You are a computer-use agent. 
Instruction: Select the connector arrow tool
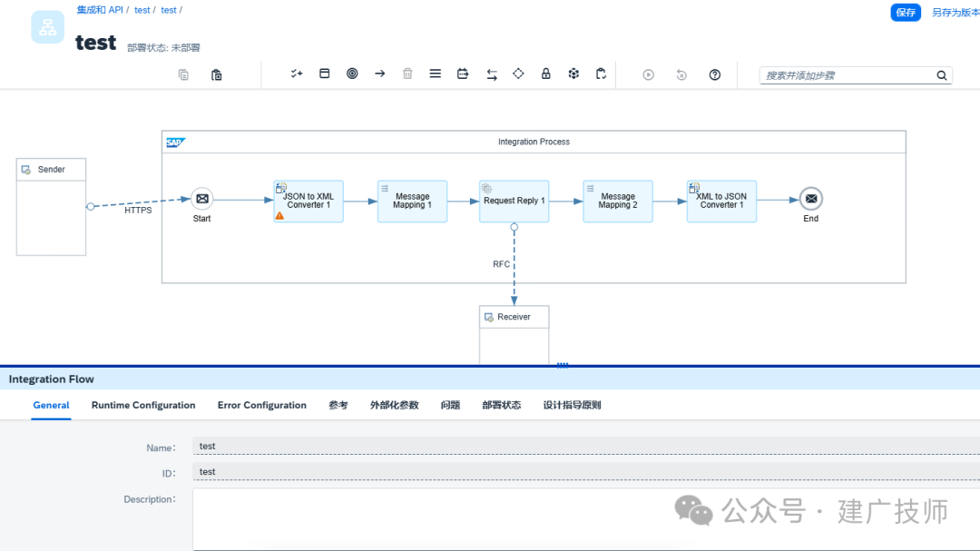pyautogui.click(x=380, y=74)
